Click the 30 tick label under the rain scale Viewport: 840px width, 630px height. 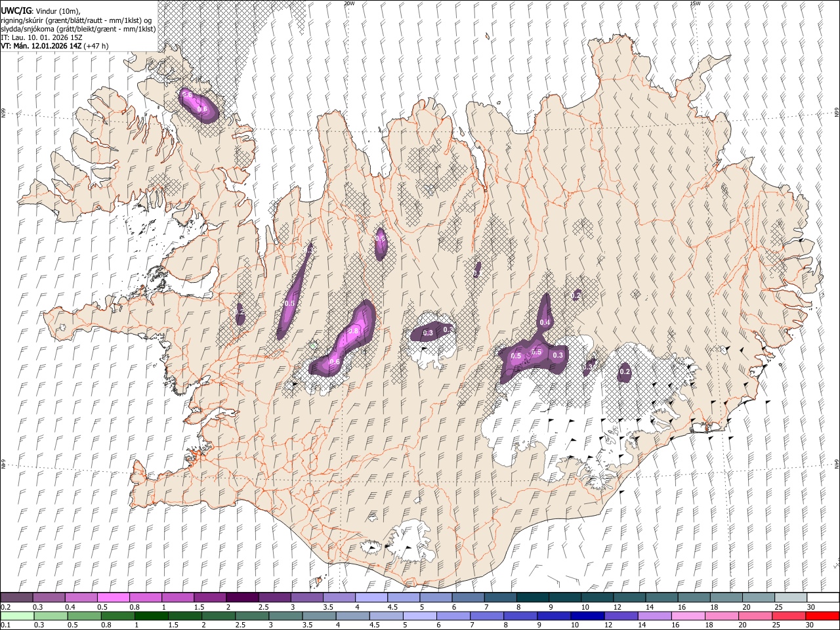(810, 625)
